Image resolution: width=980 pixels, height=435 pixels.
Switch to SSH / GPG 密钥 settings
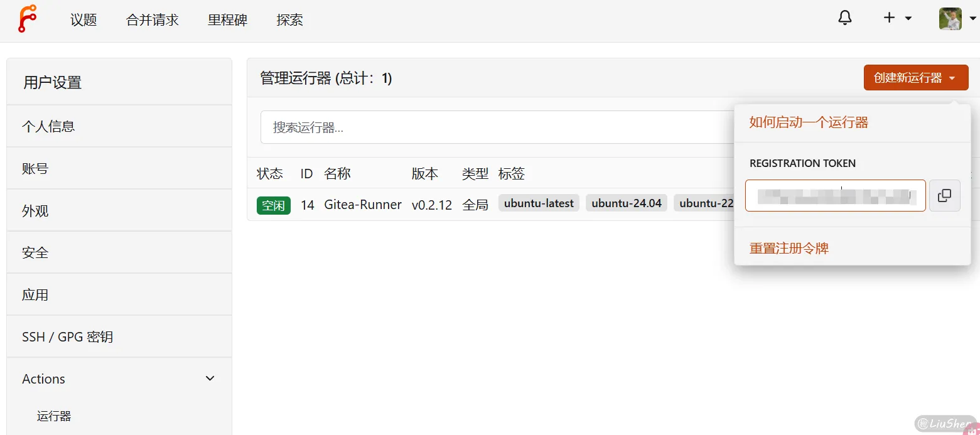coord(67,337)
